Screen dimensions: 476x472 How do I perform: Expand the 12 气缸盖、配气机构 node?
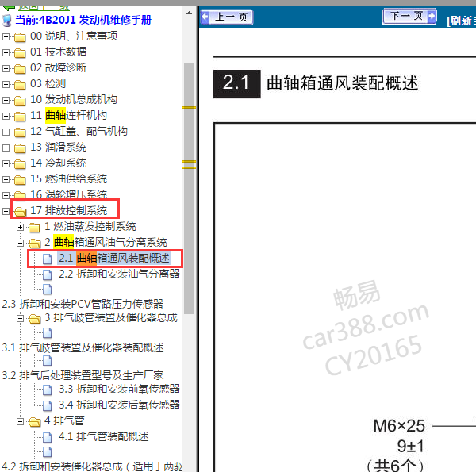(x=6, y=132)
